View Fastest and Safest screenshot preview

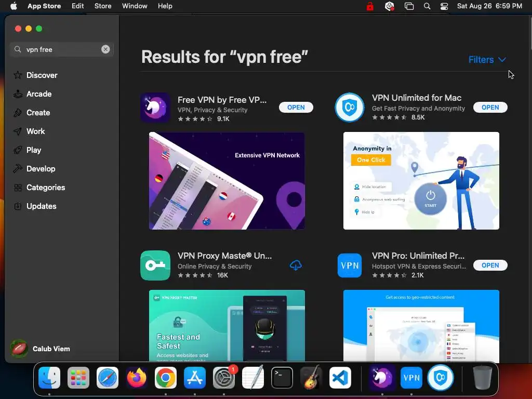(x=227, y=326)
